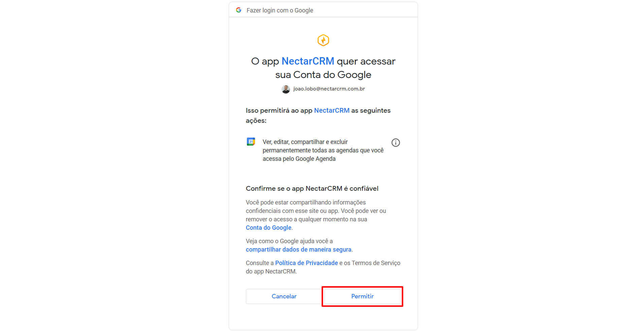Click 'Veja como o Google ajuda você a' text

click(x=289, y=241)
